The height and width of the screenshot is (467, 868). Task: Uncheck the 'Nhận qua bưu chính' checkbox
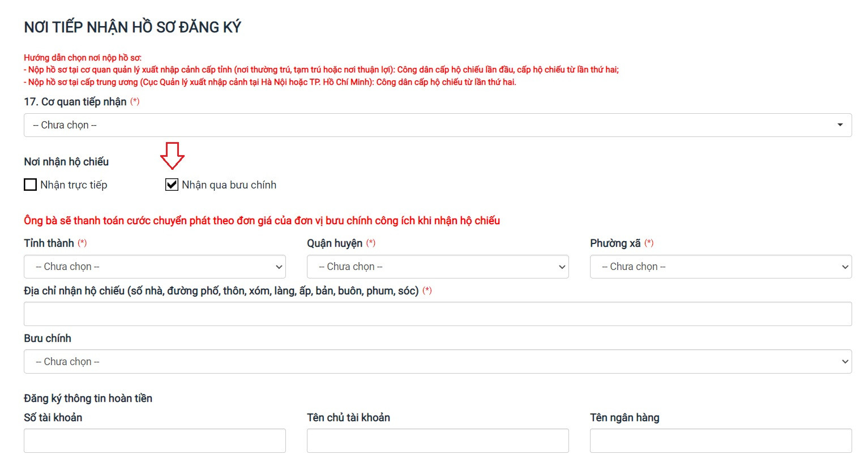pos(172,185)
